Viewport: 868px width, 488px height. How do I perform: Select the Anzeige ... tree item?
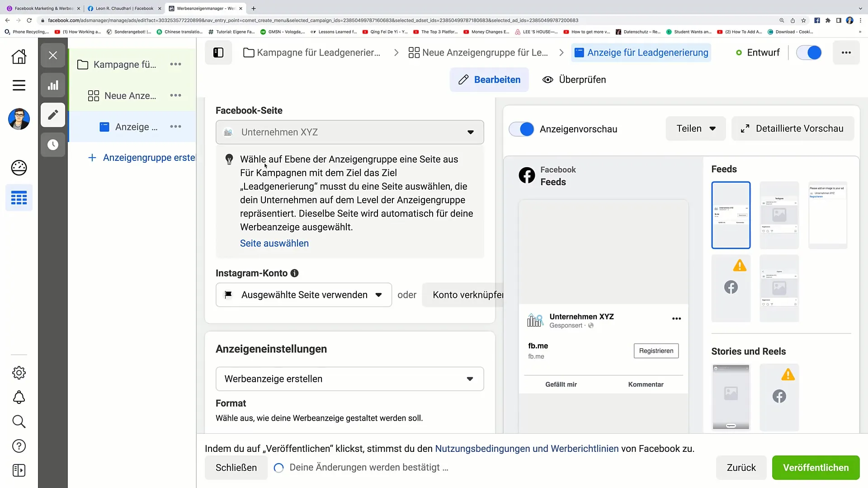(x=129, y=127)
